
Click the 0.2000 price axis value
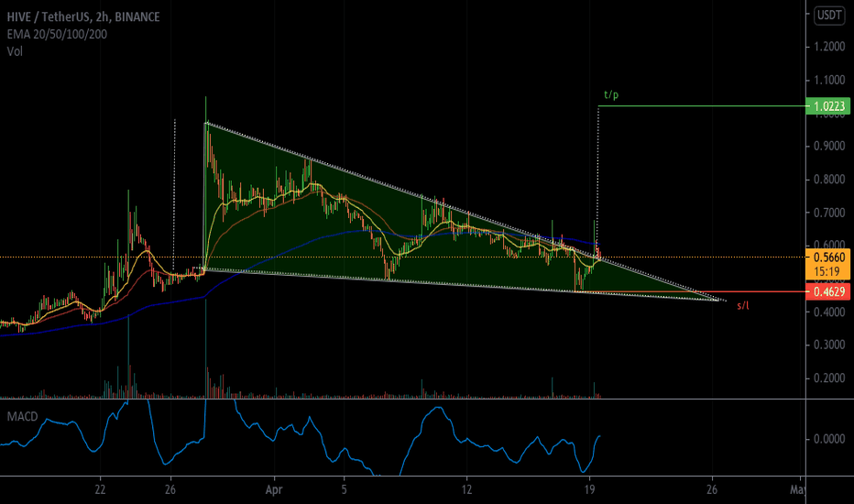(829, 378)
